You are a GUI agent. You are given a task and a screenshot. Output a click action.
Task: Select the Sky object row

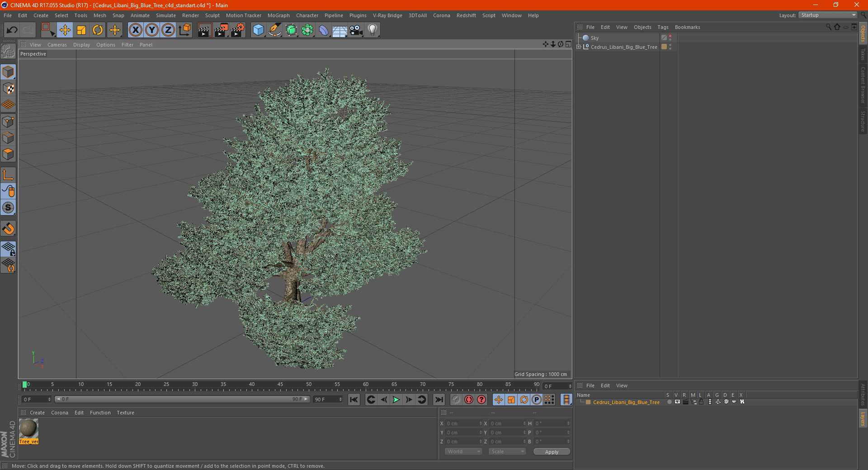click(617, 38)
